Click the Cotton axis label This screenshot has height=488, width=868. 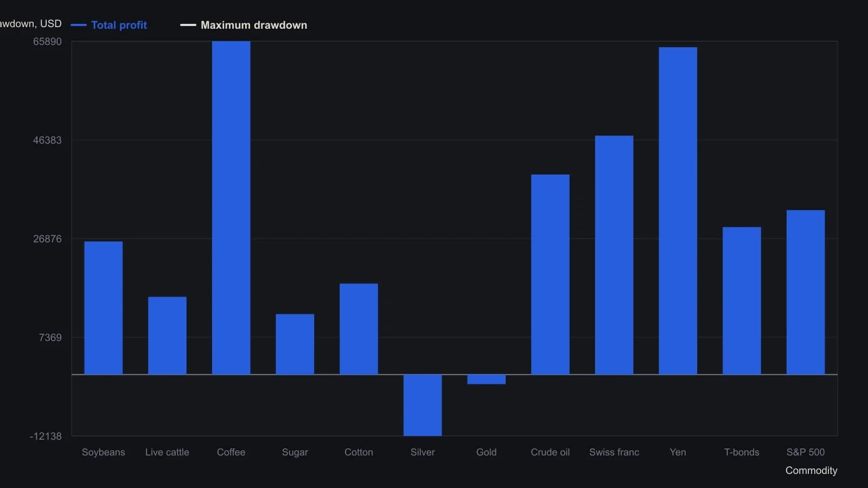coord(359,452)
